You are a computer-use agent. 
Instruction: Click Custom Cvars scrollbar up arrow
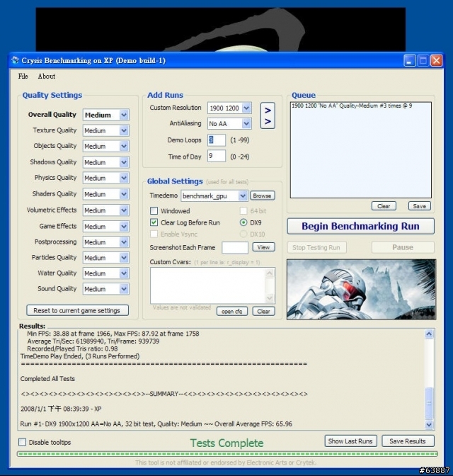(x=270, y=273)
